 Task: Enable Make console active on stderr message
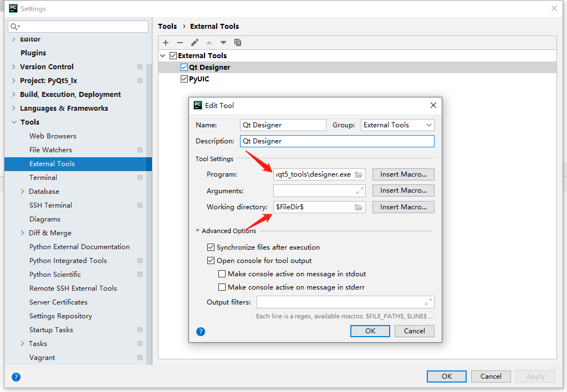[x=222, y=287]
